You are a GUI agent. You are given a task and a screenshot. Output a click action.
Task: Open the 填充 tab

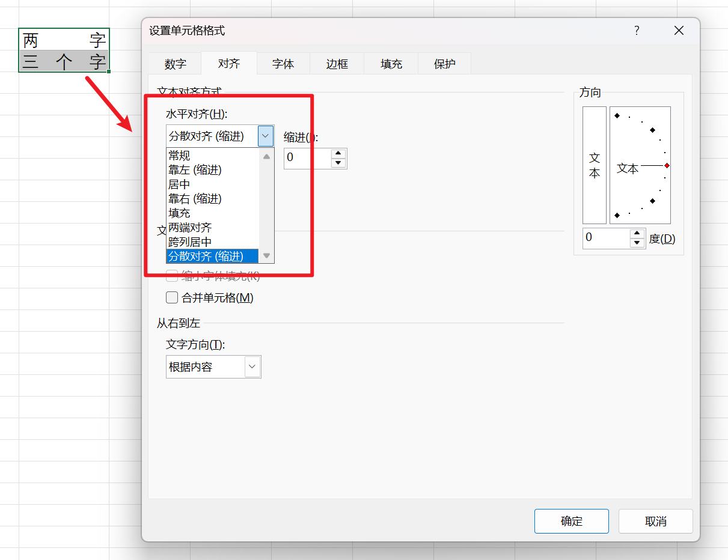coord(391,64)
